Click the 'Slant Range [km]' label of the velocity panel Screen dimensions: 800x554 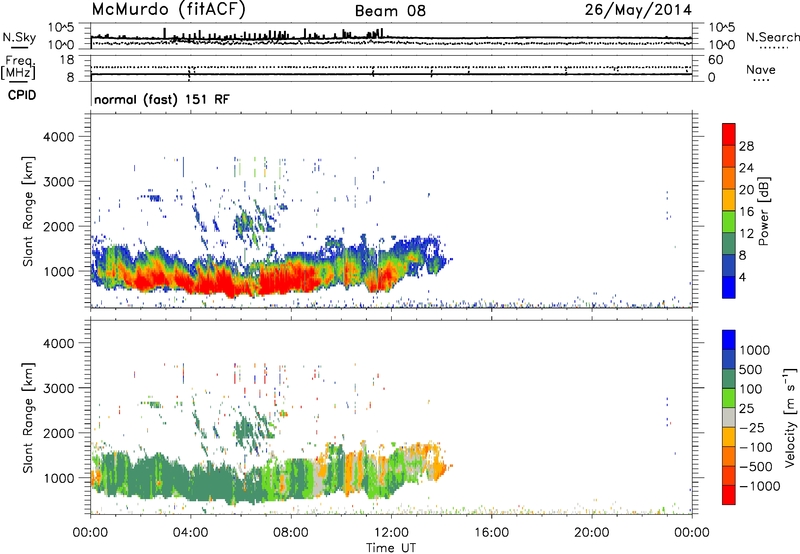[28, 417]
